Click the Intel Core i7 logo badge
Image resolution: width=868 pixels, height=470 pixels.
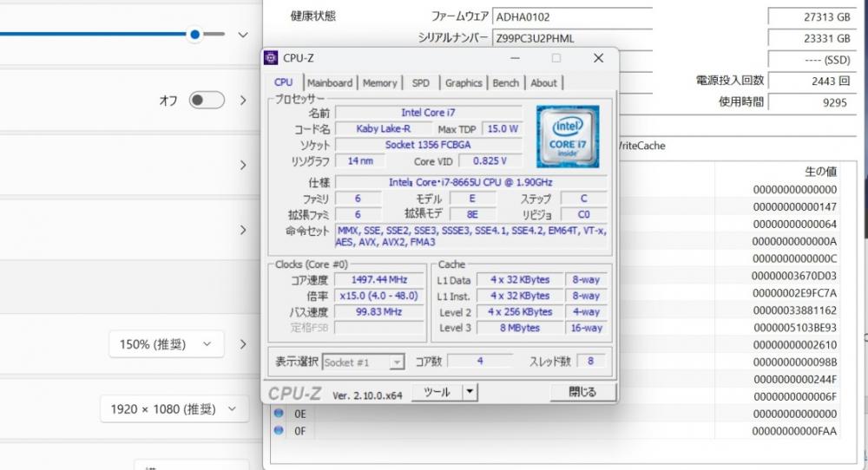pyautogui.click(x=568, y=136)
